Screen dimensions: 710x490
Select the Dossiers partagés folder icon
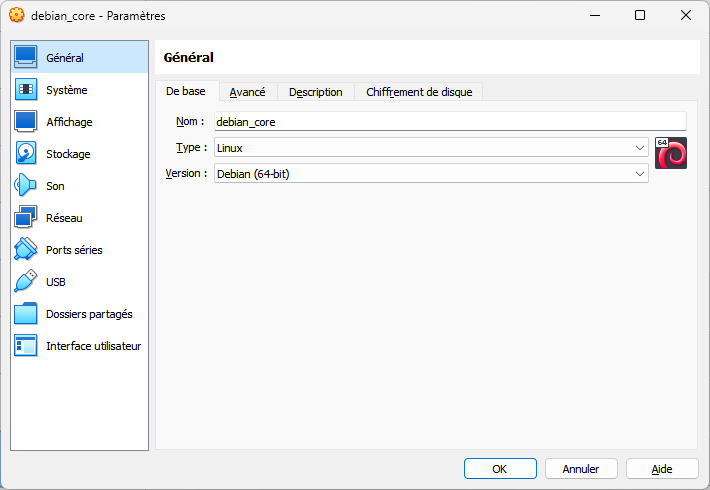pos(26,313)
